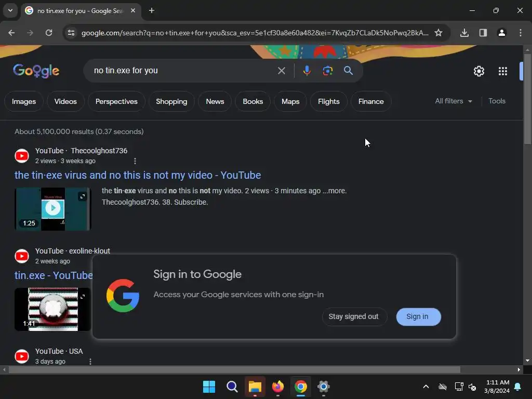Open the Chrome profile icon
The height and width of the screenshot is (399, 532).
(501, 33)
